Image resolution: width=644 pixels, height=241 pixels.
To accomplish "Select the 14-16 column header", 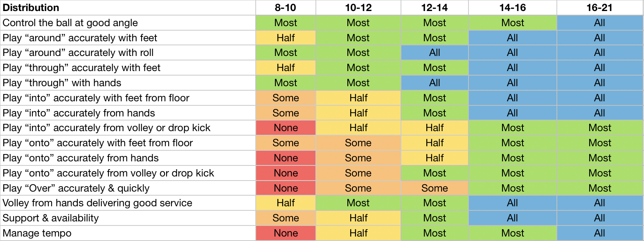I will tap(512, 8).
